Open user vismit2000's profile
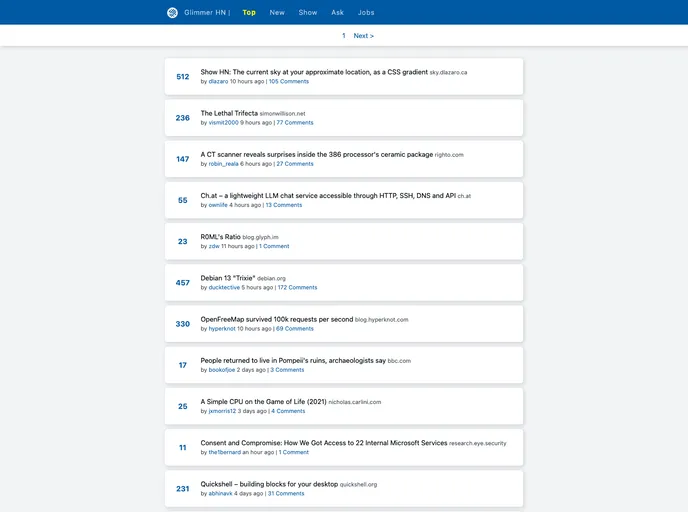The width and height of the screenshot is (688, 512). point(223,123)
